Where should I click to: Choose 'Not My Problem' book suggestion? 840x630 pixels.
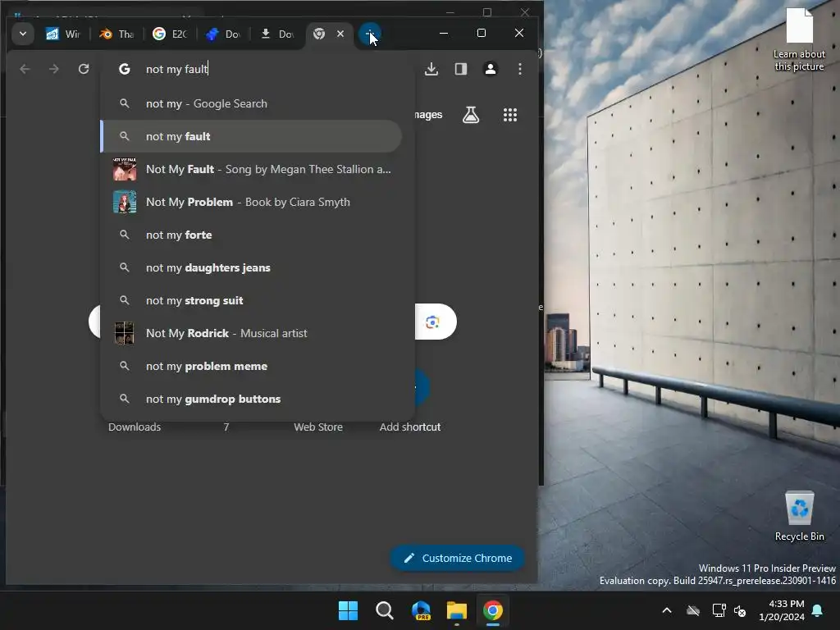coord(251,202)
